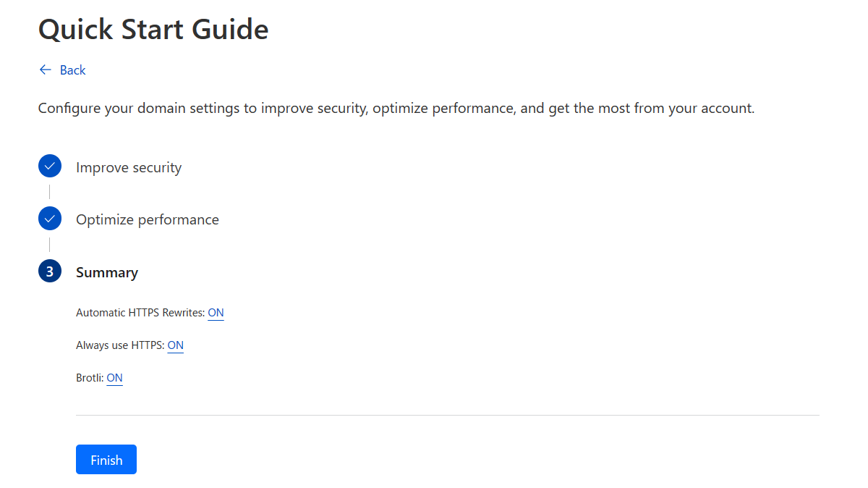Click the horizontal divider above Finish
868x488 pixels.
448,415
